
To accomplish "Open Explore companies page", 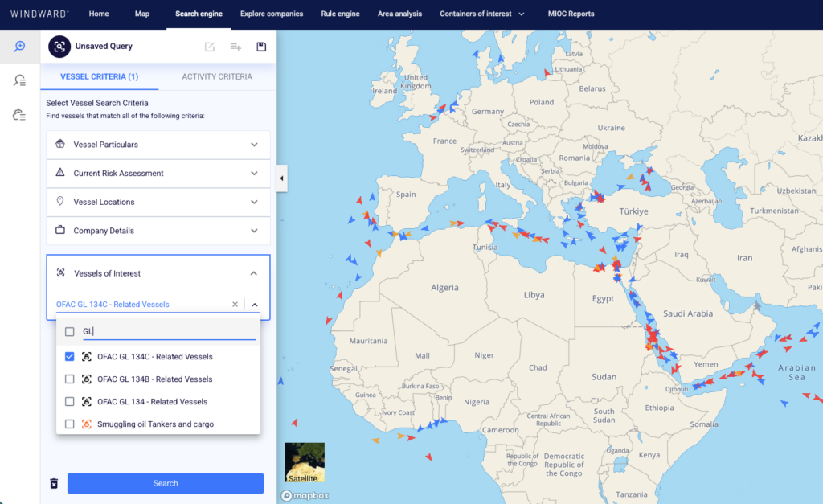I will 272,14.
